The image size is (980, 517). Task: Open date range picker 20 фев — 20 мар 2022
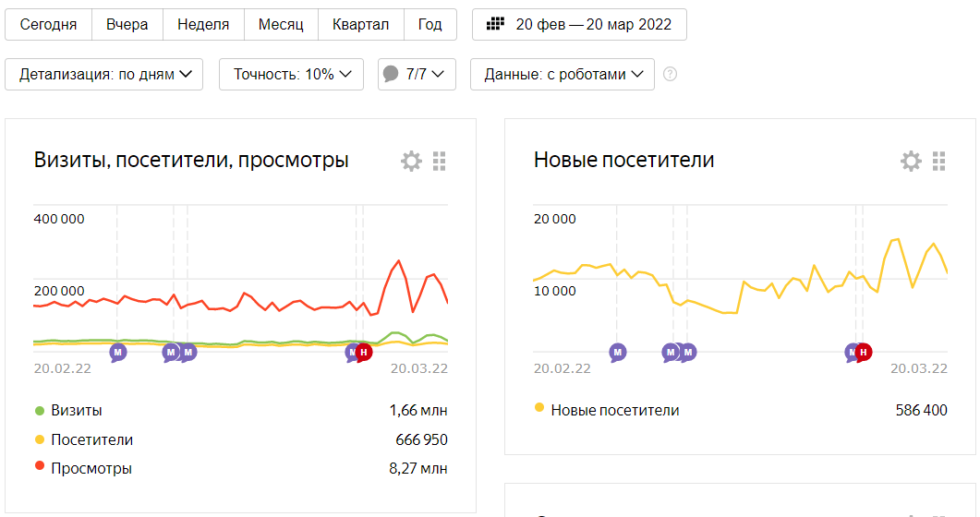tap(579, 25)
